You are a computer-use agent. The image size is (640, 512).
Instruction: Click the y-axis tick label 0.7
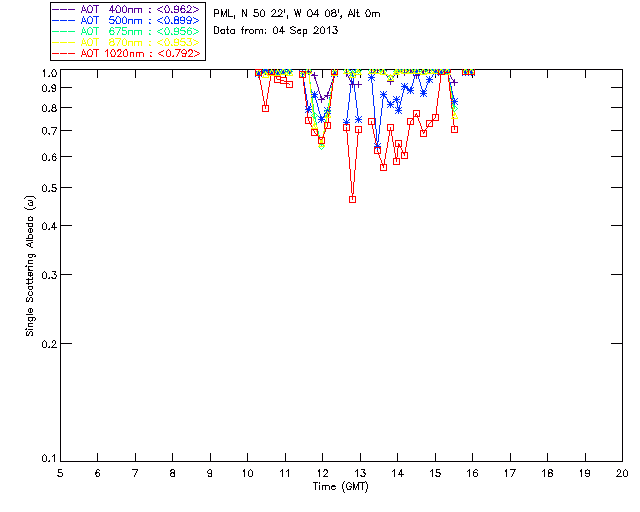49,131
